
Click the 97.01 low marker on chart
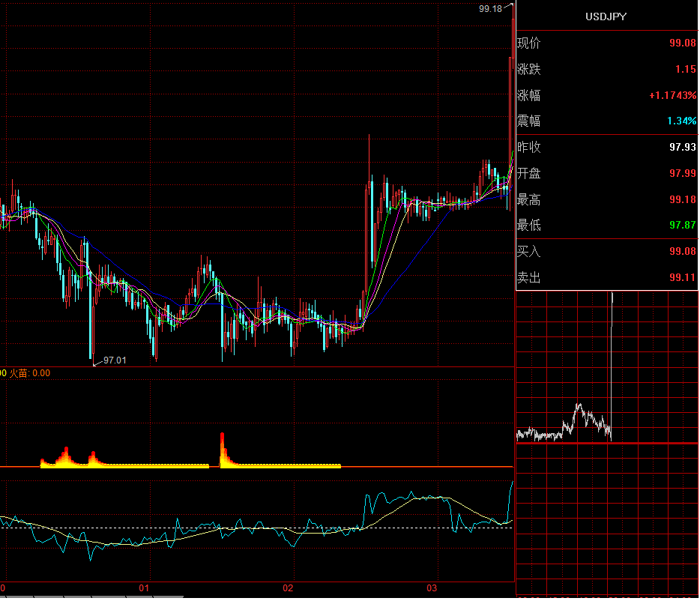tap(115, 360)
